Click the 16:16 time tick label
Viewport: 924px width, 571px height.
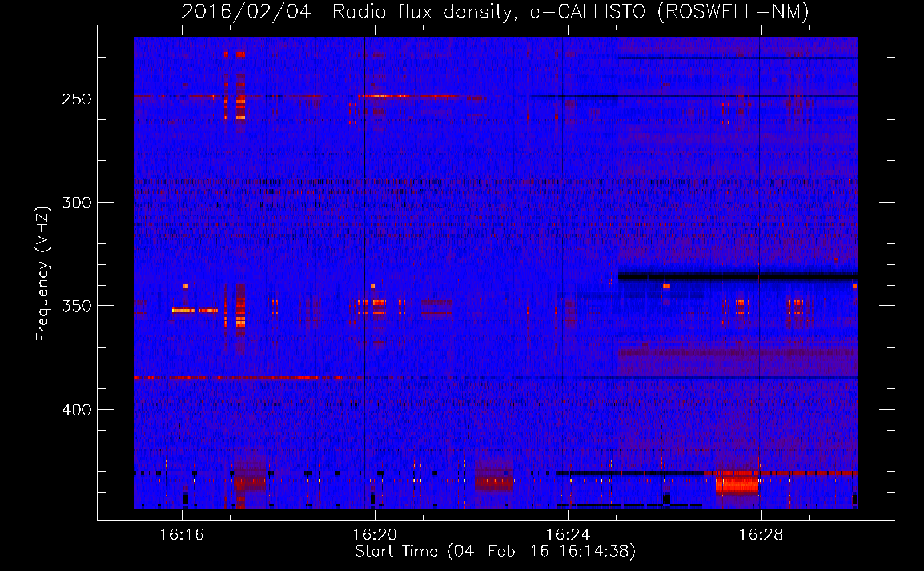(182, 535)
